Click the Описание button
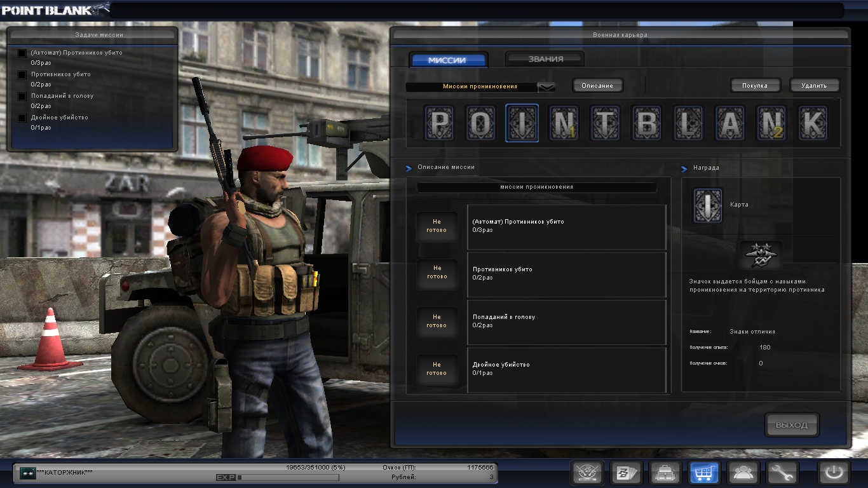868x488 pixels. [x=597, y=85]
